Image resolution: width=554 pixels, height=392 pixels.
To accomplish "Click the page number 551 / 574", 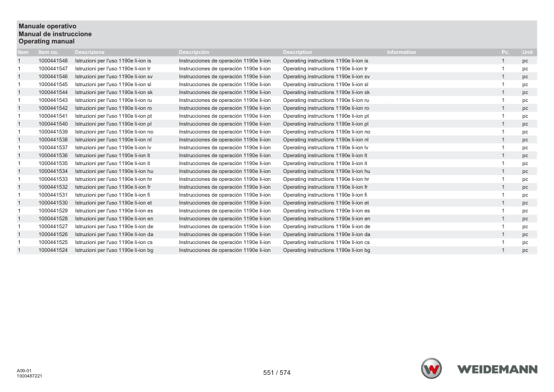I will pyautogui.click(x=276, y=372).
